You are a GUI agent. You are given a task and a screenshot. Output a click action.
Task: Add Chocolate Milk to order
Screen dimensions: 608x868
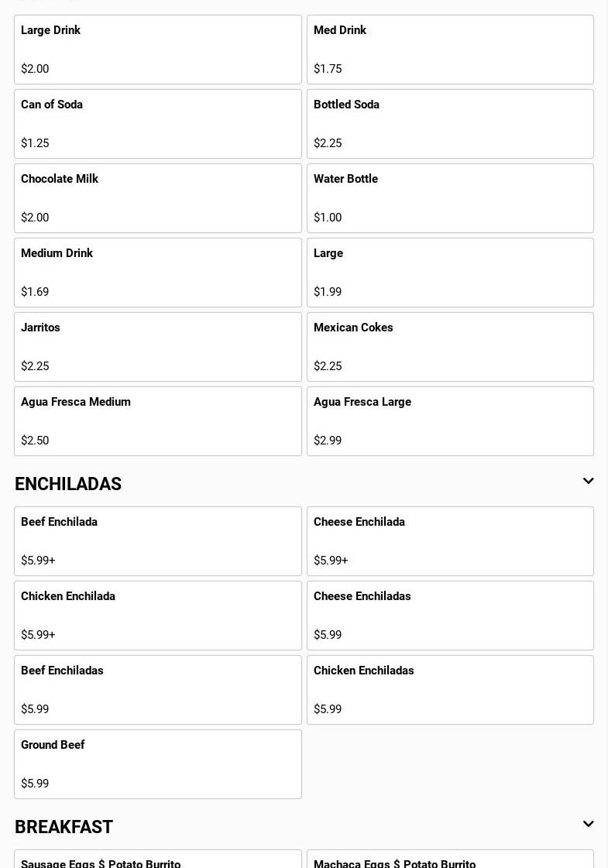pyautogui.click(x=157, y=198)
